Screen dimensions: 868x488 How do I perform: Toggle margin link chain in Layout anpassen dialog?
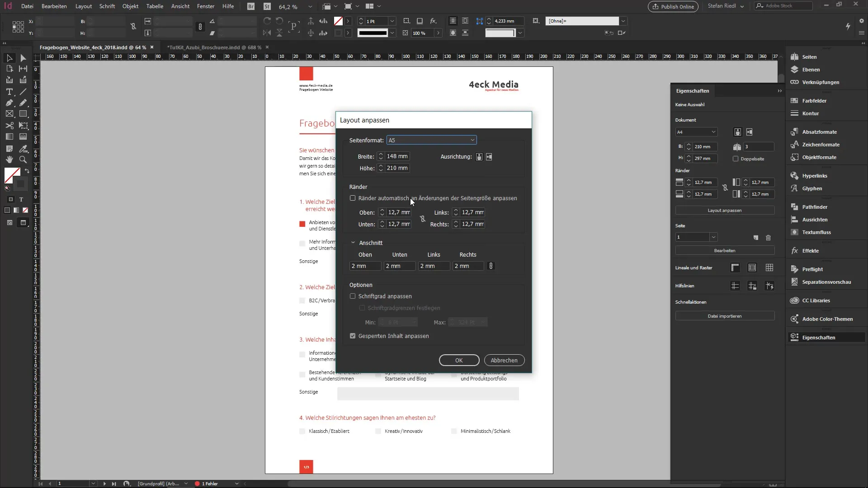pyautogui.click(x=422, y=219)
